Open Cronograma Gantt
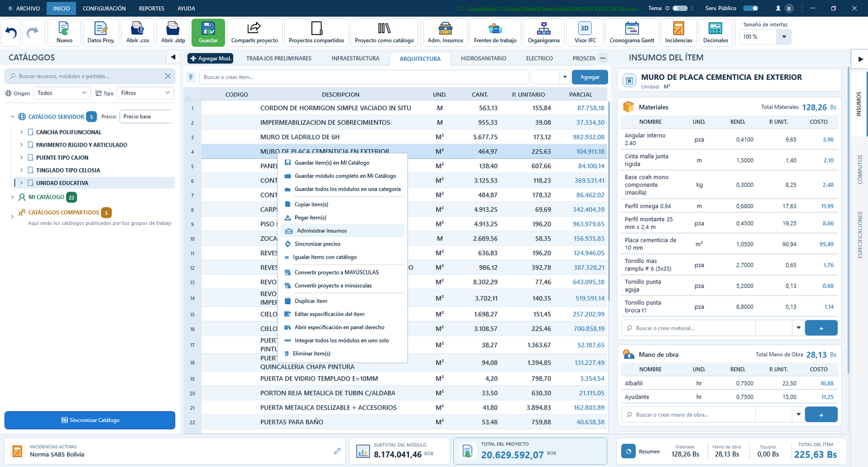 632,33
